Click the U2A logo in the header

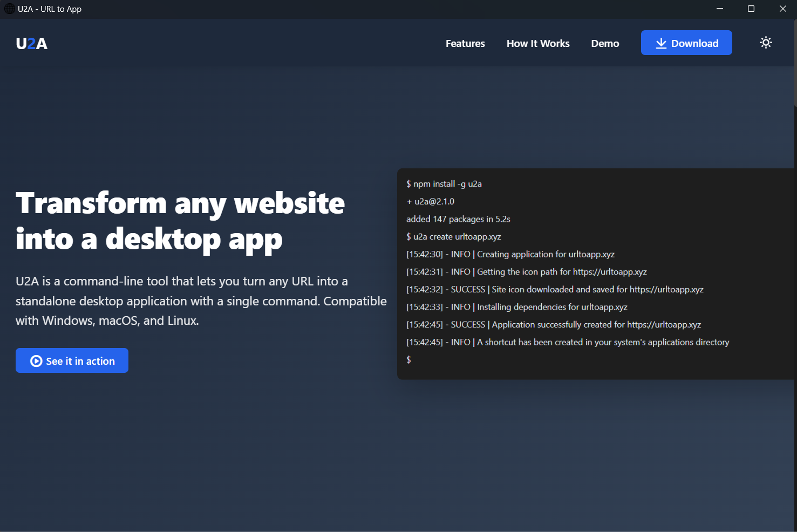31,43
